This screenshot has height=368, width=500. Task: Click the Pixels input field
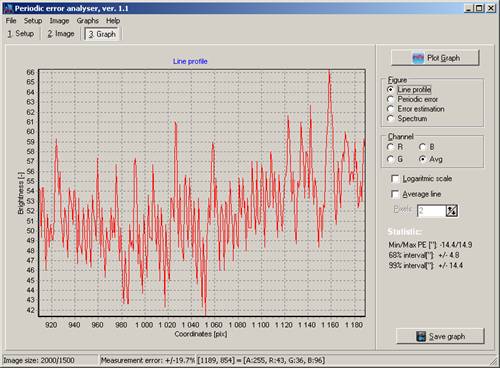click(x=432, y=211)
